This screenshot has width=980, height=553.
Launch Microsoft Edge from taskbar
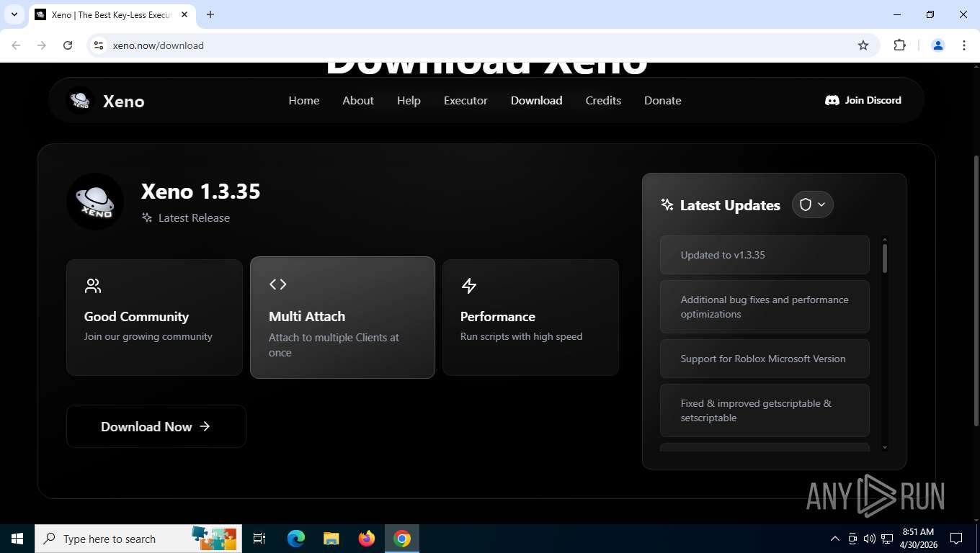(296, 539)
